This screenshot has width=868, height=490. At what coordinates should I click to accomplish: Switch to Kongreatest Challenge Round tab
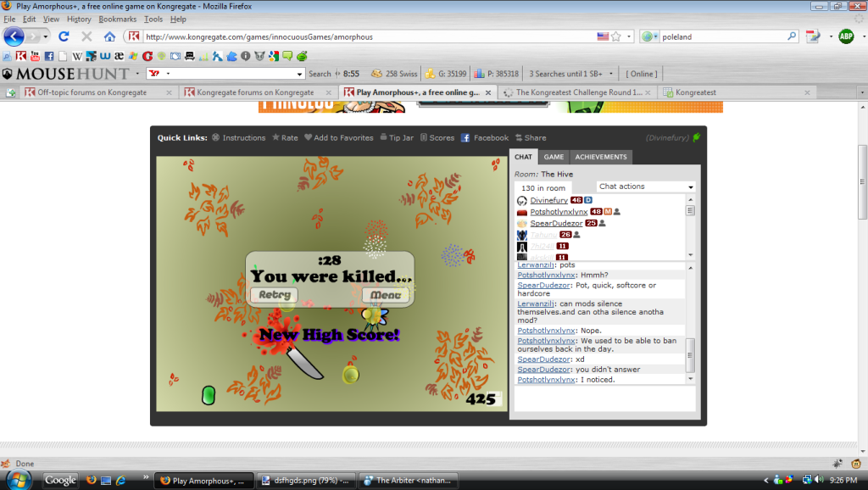click(577, 92)
